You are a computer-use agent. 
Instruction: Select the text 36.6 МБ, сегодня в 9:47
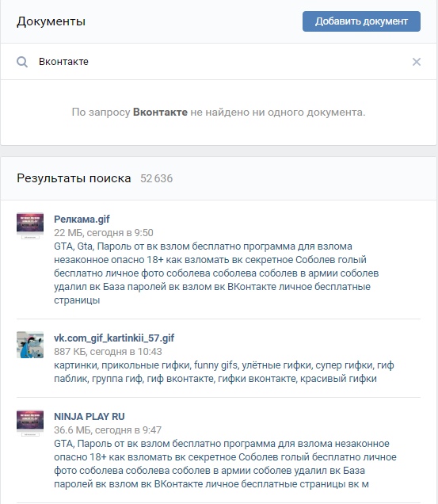coord(108,430)
